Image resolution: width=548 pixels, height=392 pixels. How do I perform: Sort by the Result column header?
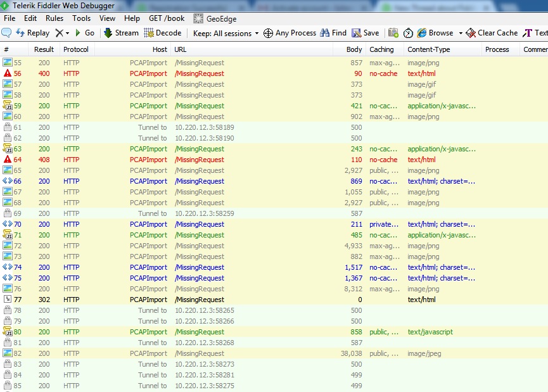coord(44,49)
